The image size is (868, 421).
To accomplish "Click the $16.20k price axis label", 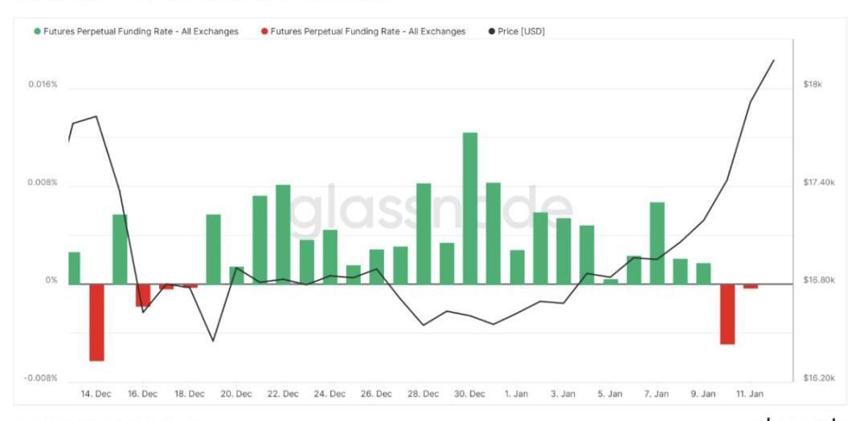I will click(819, 378).
